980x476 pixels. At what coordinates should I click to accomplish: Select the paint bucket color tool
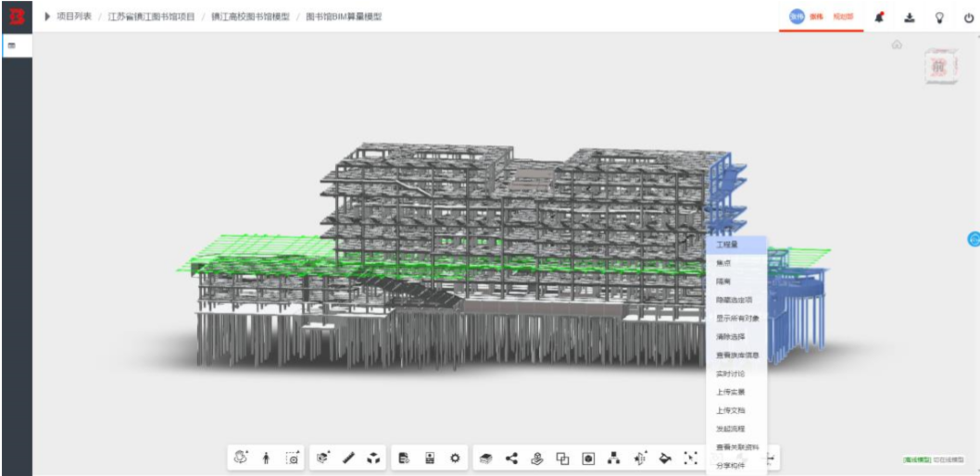click(665, 458)
